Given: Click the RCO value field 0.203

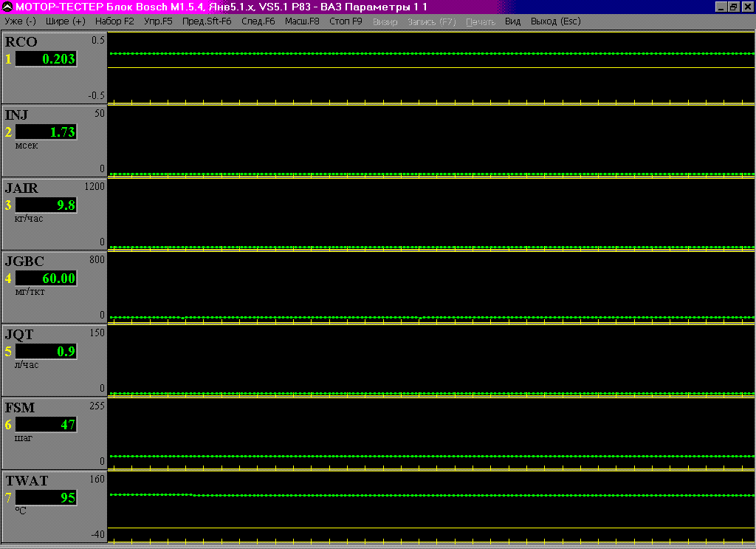Looking at the screenshot, I should pyautogui.click(x=46, y=59).
